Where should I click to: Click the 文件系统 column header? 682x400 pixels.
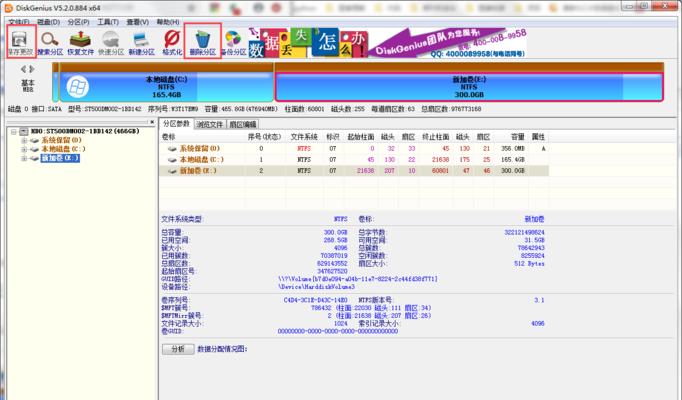304,137
